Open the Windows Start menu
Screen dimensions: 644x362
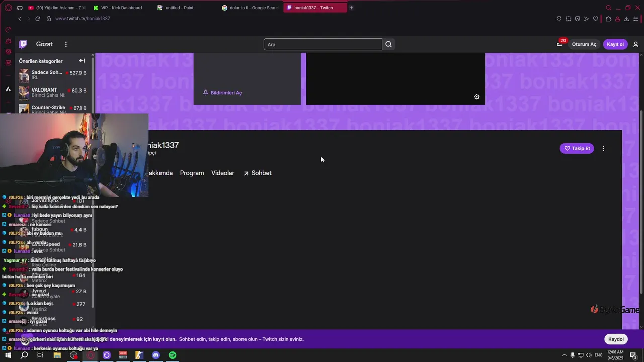click(x=8, y=355)
